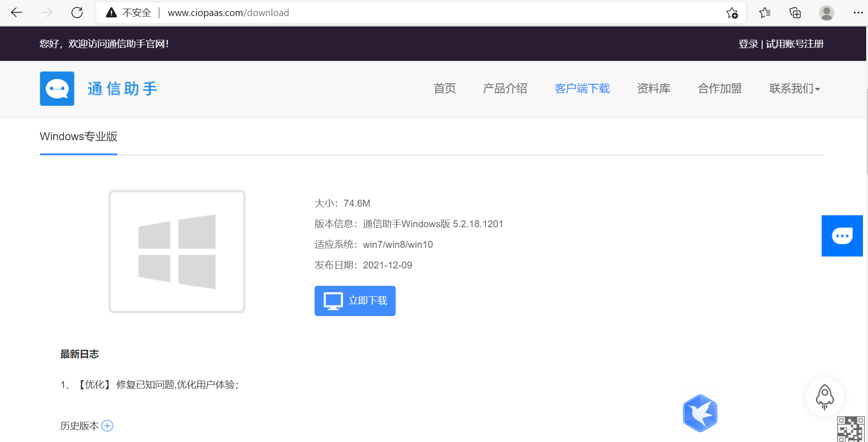
Task: Go to the 首页 nav item
Action: pos(444,88)
